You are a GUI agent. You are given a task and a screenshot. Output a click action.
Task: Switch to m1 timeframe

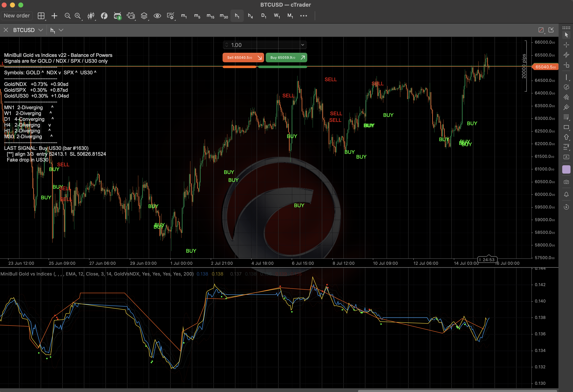pyautogui.click(x=184, y=16)
